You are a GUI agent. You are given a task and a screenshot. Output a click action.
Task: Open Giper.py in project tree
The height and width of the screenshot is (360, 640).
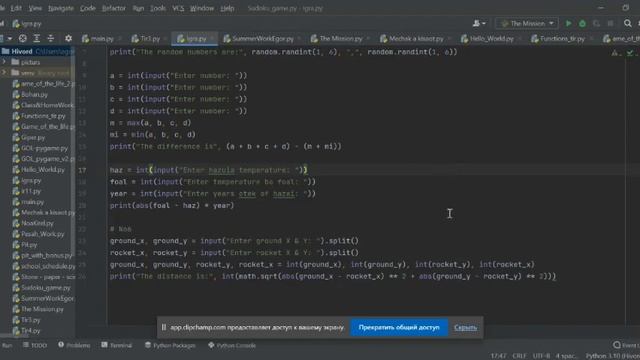33,138
